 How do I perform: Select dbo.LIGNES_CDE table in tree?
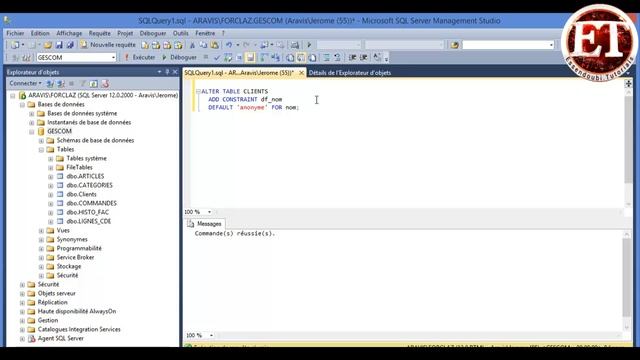(x=89, y=221)
